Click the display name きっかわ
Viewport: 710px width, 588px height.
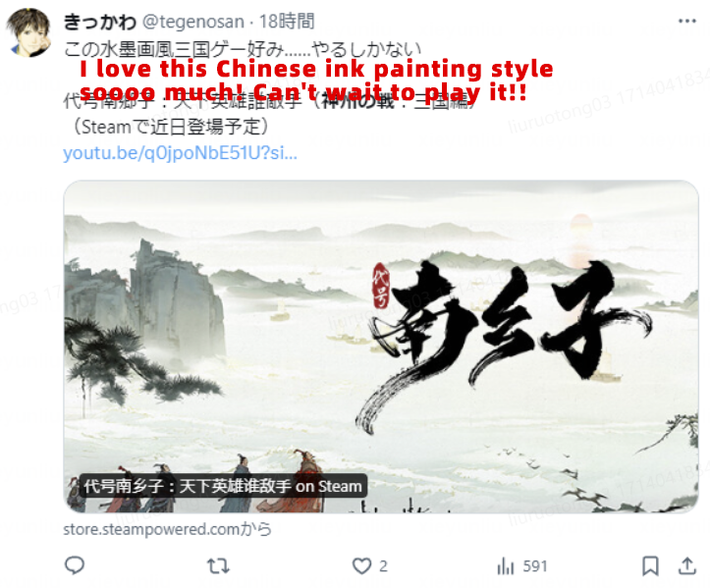click(99, 22)
